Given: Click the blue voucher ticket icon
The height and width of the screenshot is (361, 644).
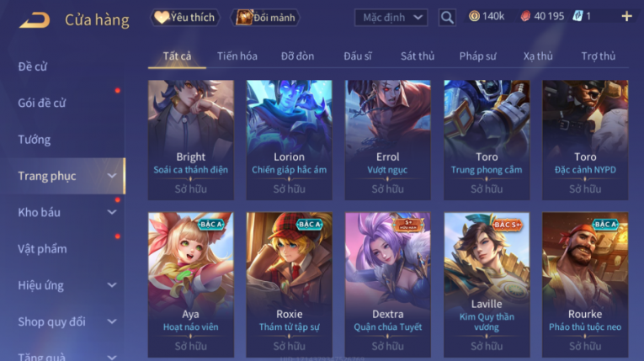Looking at the screenshot, I should coord(577,17).
